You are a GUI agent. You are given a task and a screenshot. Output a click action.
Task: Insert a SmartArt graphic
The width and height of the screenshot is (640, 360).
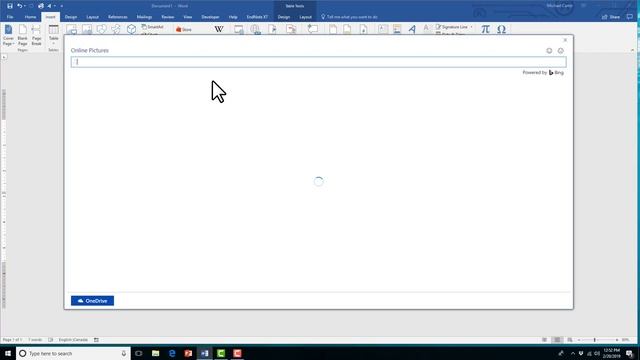click(x=152, y=27)
